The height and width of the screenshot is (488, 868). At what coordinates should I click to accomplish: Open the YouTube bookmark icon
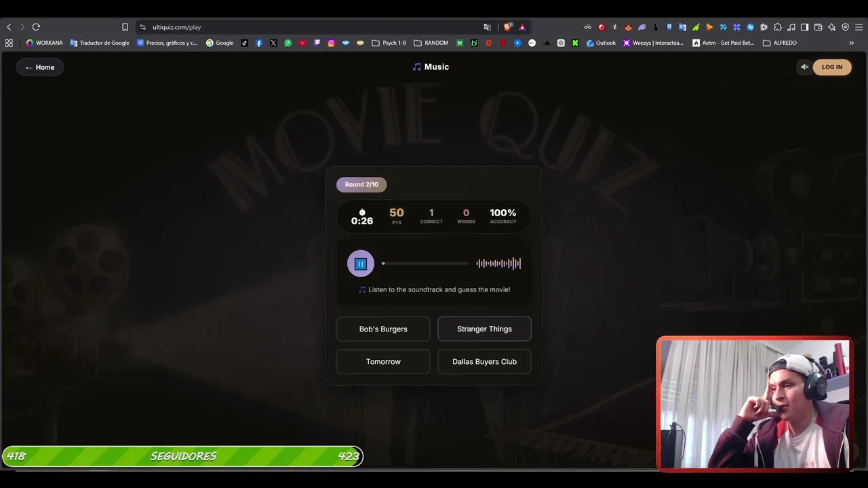(302, 43)
